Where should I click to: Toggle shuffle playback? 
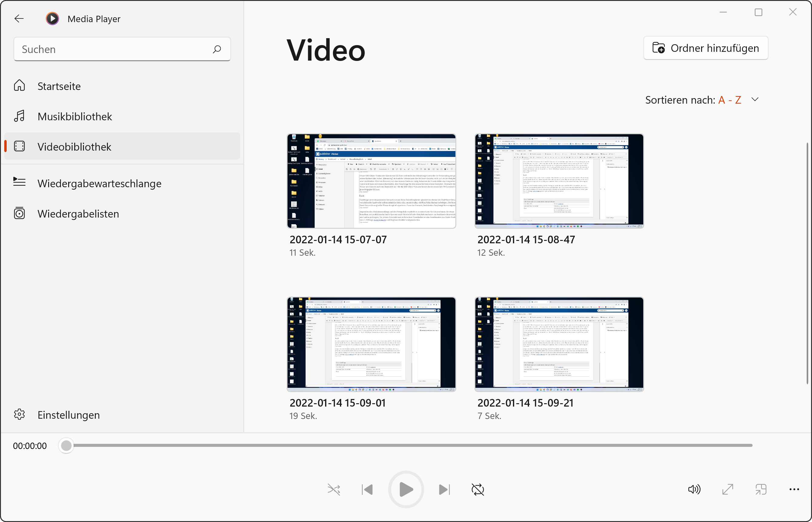[x=334, y=490]
